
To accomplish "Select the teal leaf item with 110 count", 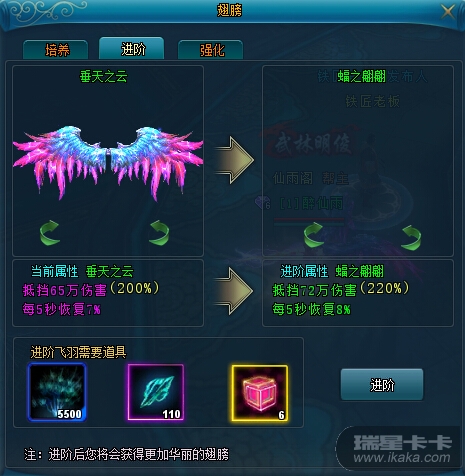I will [x=156, y=392].
